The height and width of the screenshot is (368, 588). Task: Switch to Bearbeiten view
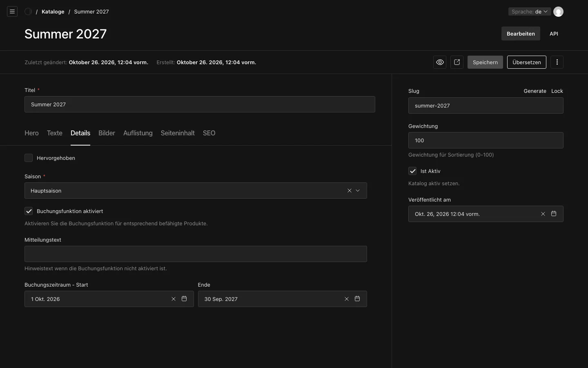(521, 34)
